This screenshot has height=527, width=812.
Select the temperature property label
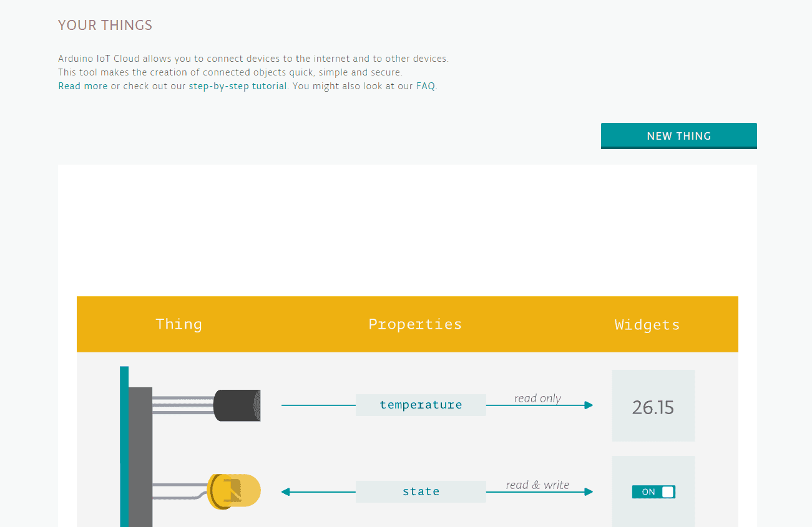pos(421,405)
